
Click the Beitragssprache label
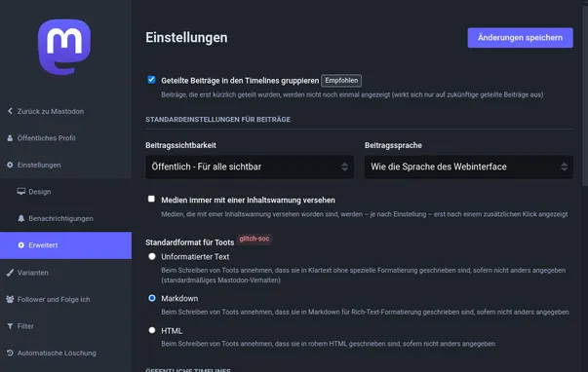coord(393,145)
